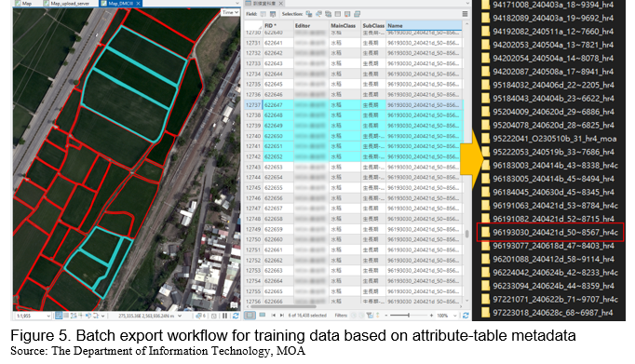Refresh the attribute table view
635x364 pixels.
(x=466, y=316)
